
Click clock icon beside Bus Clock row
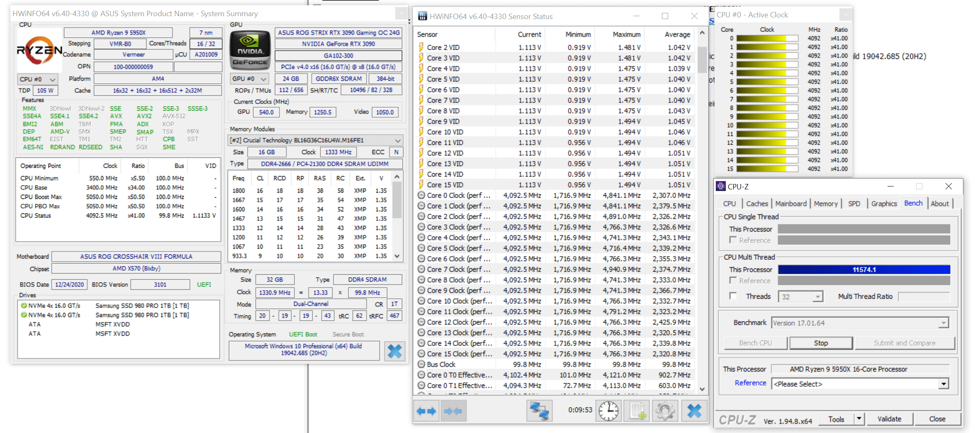421,364
